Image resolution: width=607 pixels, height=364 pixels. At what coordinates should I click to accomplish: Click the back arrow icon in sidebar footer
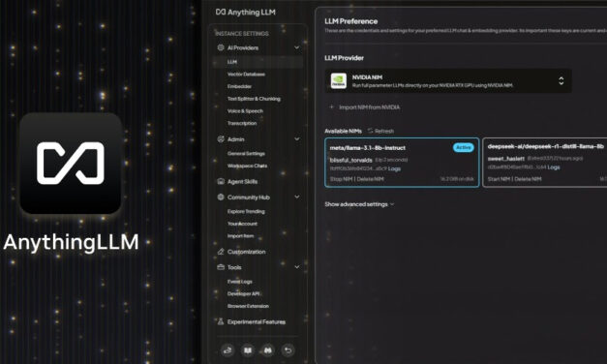[x=288, y=350]
